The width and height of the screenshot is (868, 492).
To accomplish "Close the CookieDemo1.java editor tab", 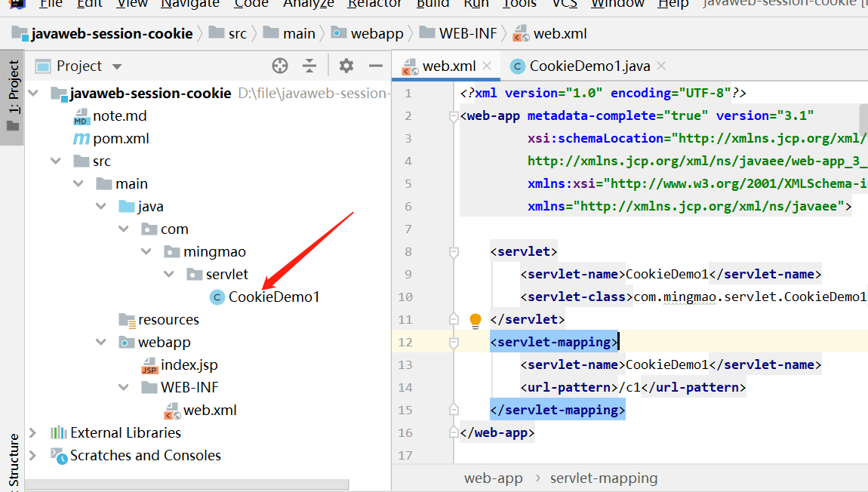I will click(x=661, y=66).
